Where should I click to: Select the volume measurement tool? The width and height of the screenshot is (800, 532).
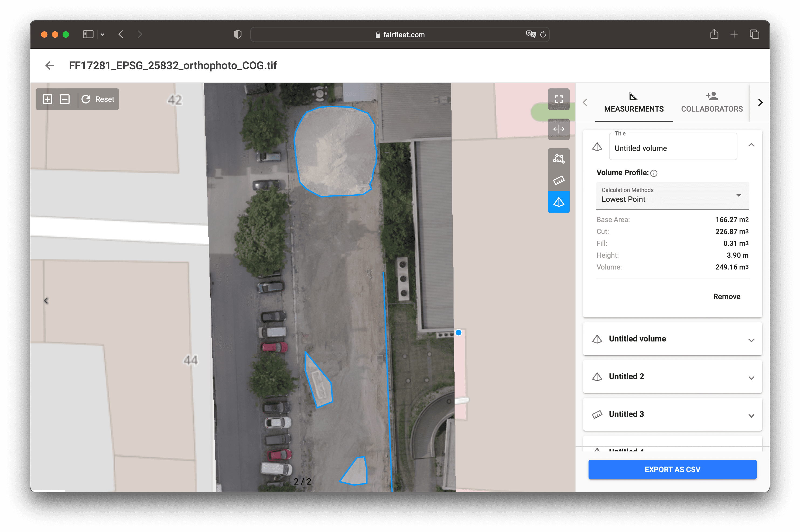[559, 202]
